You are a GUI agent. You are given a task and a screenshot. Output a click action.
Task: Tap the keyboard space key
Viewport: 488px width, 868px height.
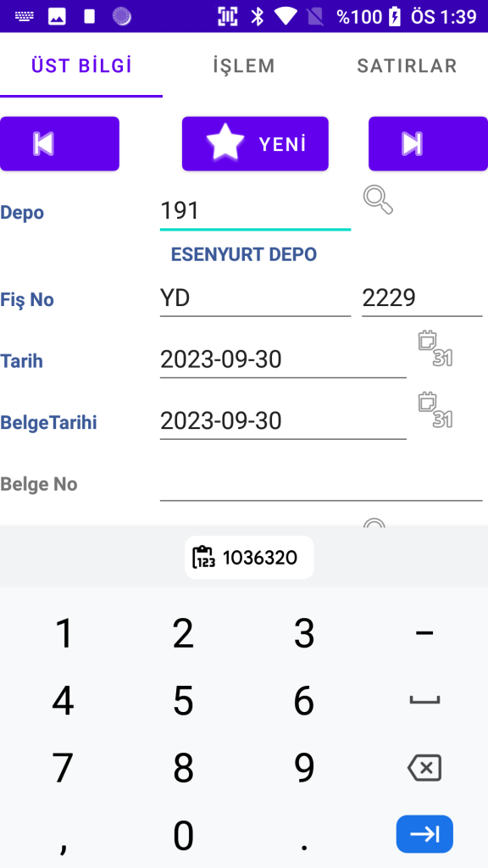(x=424, y=700)
